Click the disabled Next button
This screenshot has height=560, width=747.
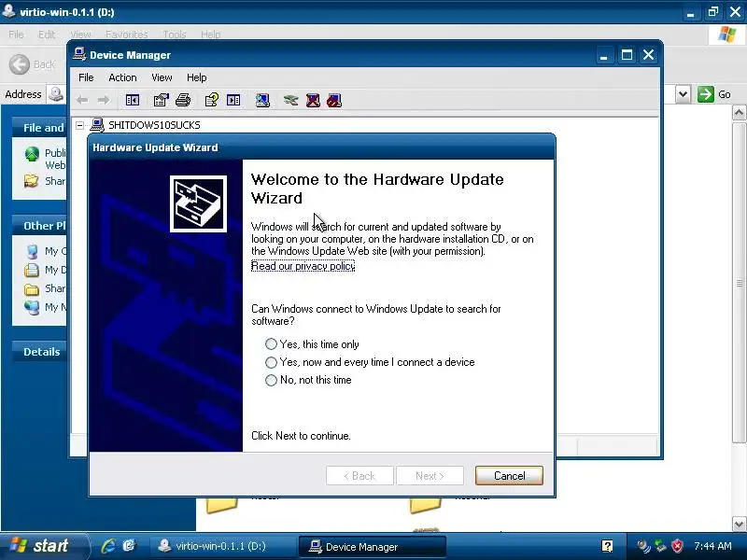[430, 476]
